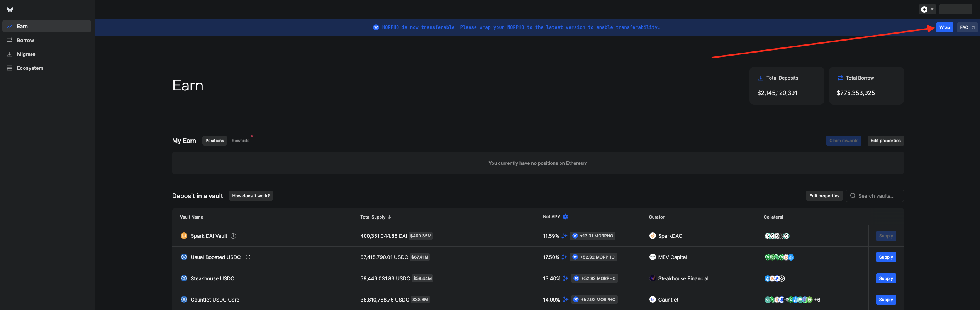Click blue sparkles icon next to 13.40%
980x310 pixels.
pos(565,278)
